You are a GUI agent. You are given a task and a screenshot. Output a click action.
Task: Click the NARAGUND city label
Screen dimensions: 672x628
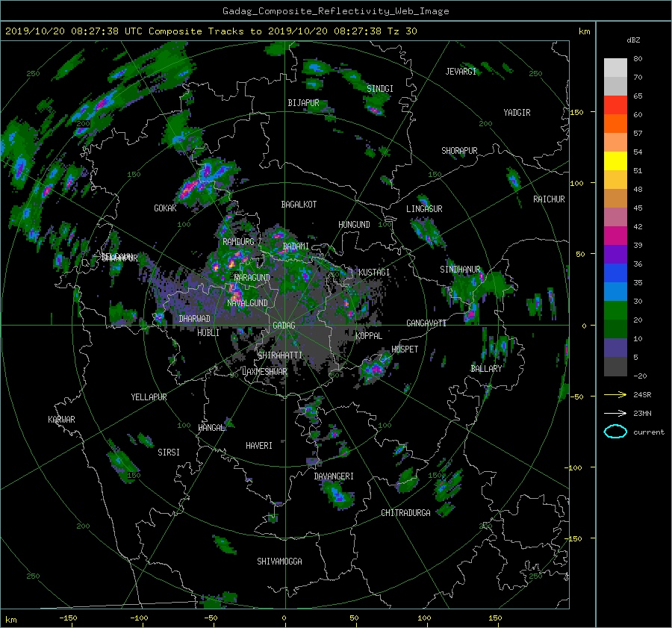[x=252, y=277]
